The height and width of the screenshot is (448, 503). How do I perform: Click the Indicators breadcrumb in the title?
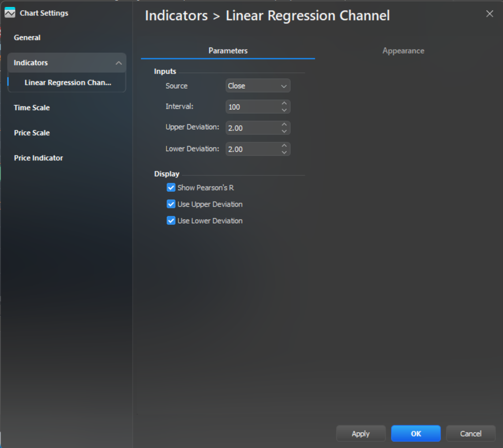176,16
